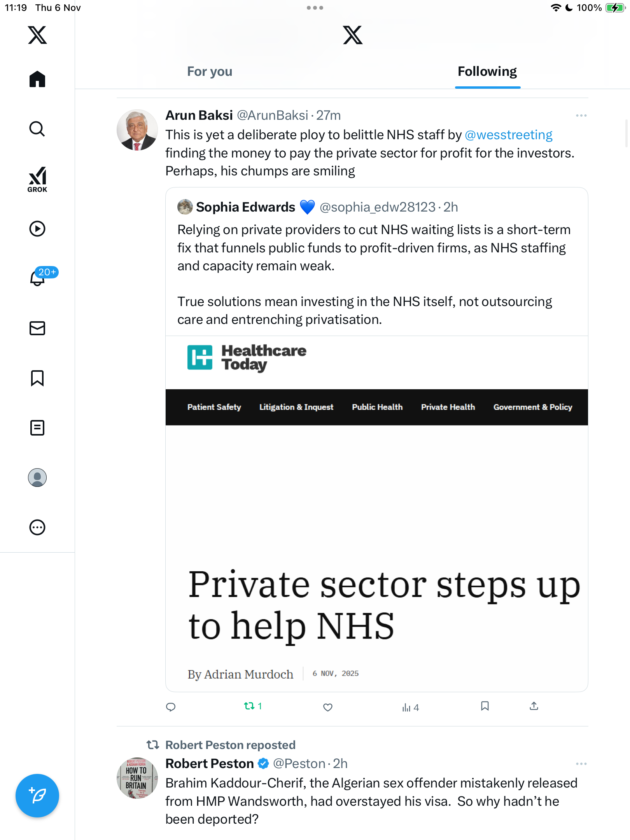Screen dimensions: 630x840
Task: Open Notifications with the 20+ badge
Action: coord(38,278)
